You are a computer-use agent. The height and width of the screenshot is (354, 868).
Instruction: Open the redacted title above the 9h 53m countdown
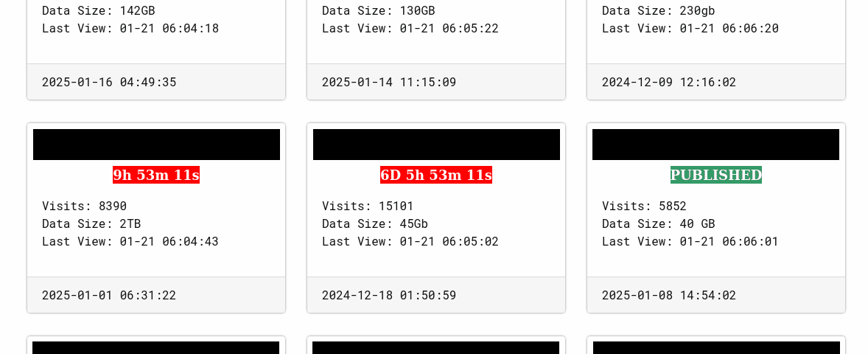coord(156,145)
